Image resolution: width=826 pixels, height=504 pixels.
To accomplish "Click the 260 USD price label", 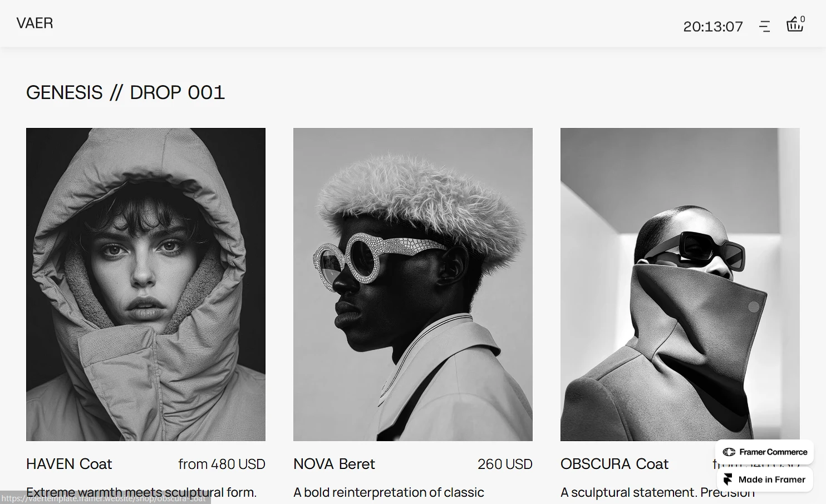I will click(505, 464).
